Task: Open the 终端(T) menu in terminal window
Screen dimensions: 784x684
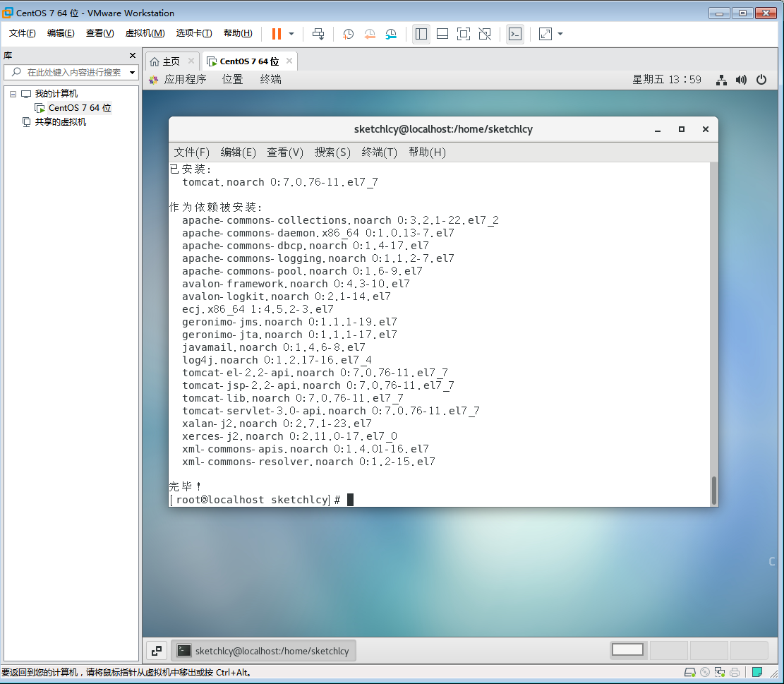Action: 379,152
